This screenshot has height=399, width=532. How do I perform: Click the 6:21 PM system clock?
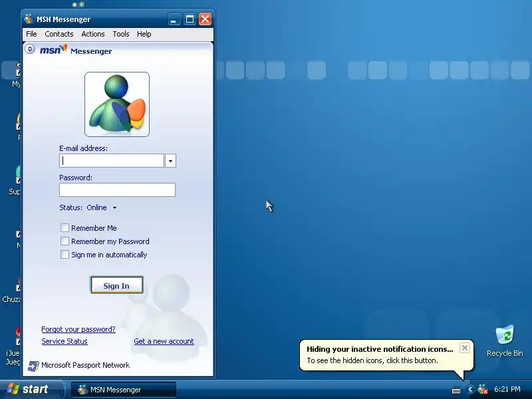[x=507, y=389]
